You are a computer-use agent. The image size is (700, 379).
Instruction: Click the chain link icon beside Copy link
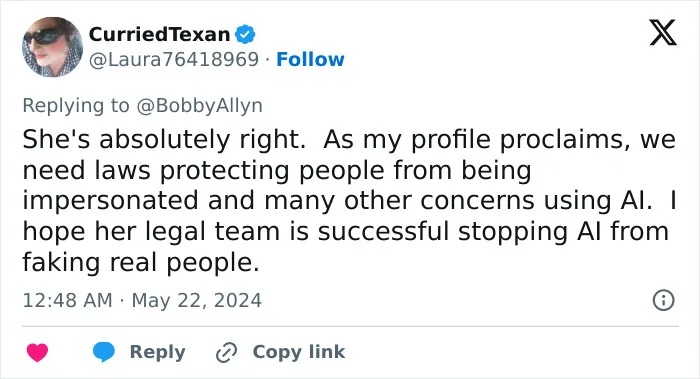pos(226,352)
